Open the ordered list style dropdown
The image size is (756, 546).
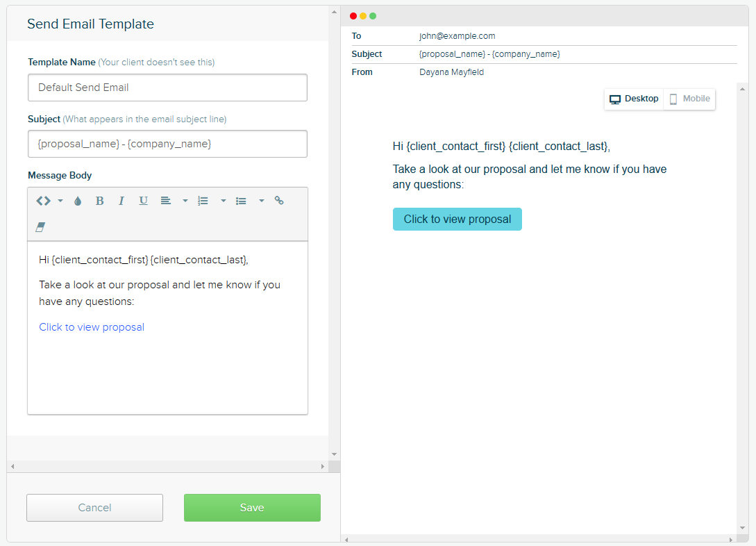(x=223, y=200)
